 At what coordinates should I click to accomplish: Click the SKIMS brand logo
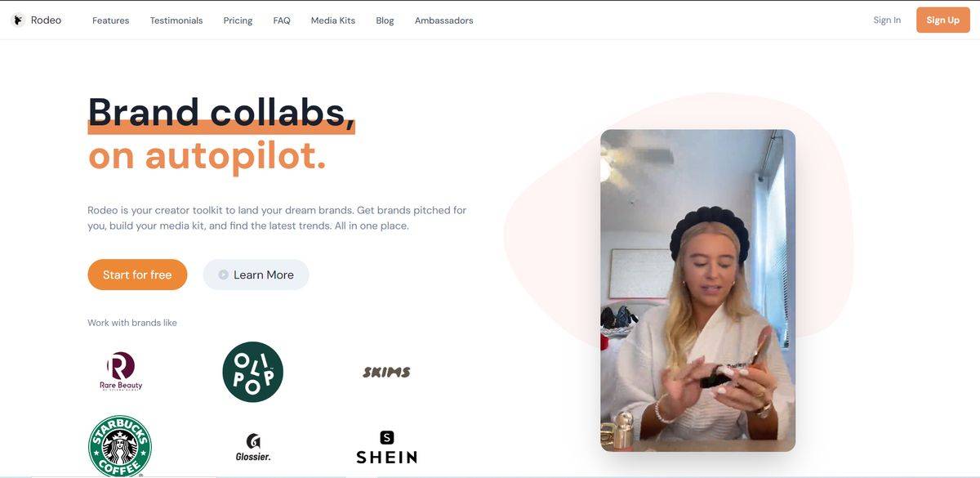pyautogui.click(x=386, y=373)
